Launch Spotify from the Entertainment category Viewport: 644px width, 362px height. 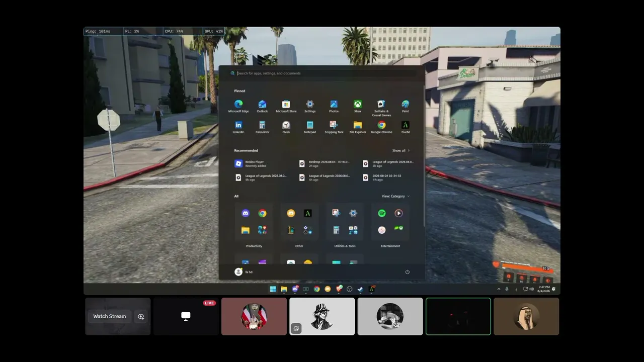point(382,213)
